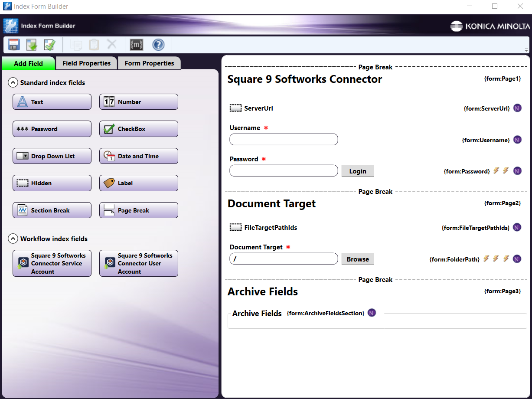Click the purple N icon beside {form:ArchiveFieldsSection}
Screen dimensions: 532x399
372,313
